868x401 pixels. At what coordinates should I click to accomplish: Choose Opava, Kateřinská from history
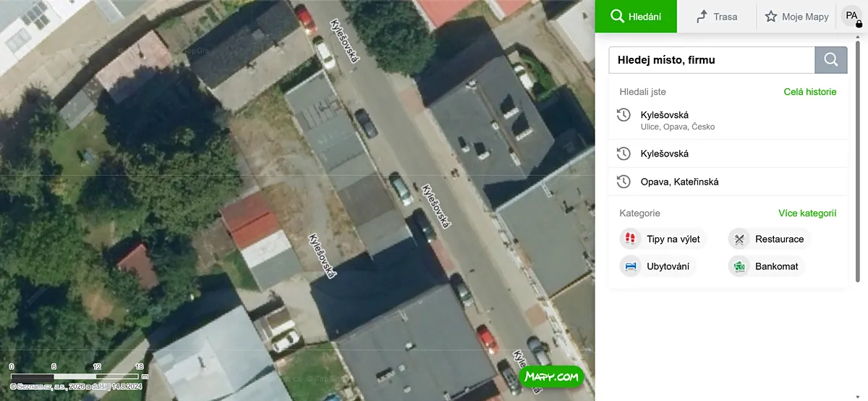click(x=728, y=182)
